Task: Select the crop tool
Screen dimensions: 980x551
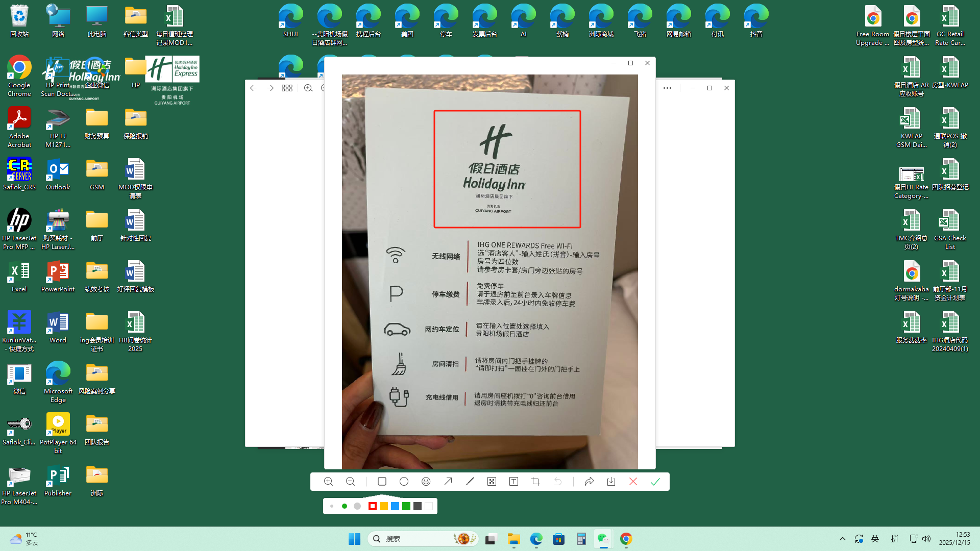Action: point(535,482)
